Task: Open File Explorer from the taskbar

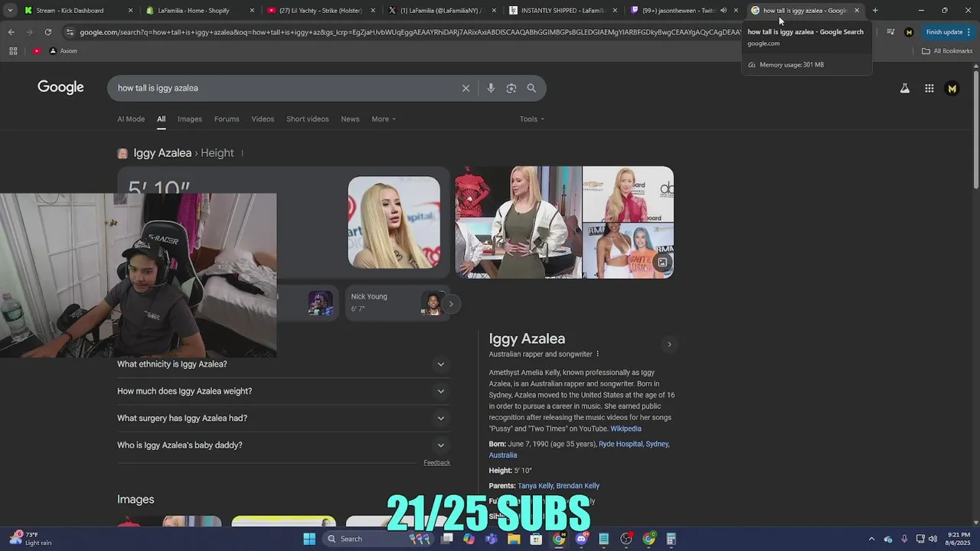Action: 514,539
